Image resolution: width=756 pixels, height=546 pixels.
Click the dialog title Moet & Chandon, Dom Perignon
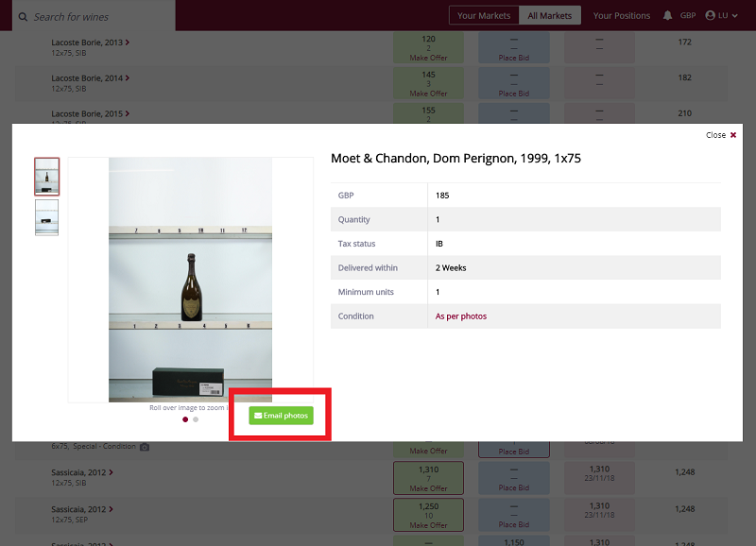[x=455, y=158]
